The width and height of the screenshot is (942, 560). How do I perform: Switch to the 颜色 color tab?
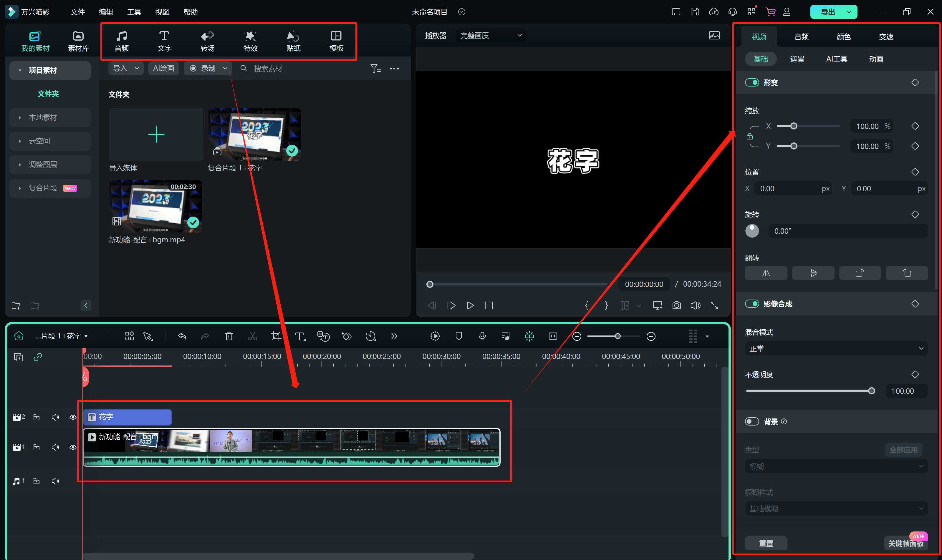coord(843,36)
